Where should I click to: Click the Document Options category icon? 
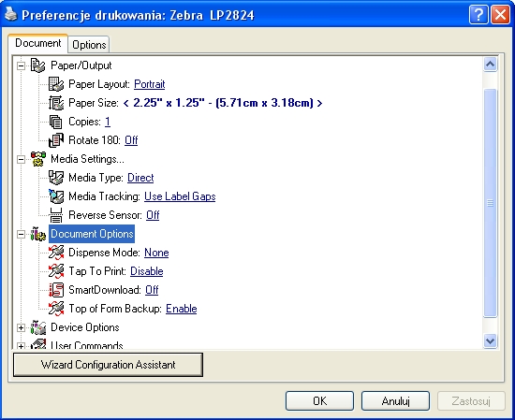coord(38,234)
